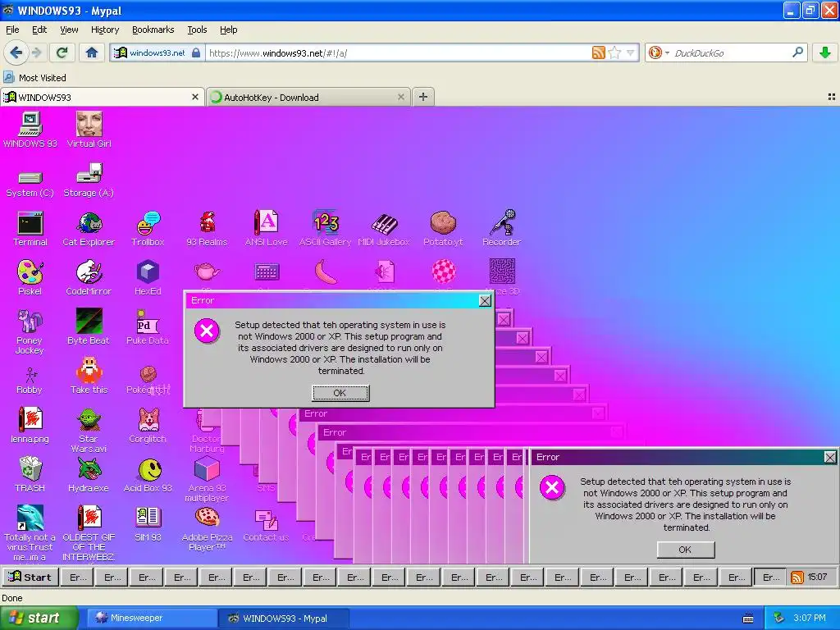The image size is (840, 630).
Task: Open the lenna.png file icon
Action: click(x=30, y=426)
